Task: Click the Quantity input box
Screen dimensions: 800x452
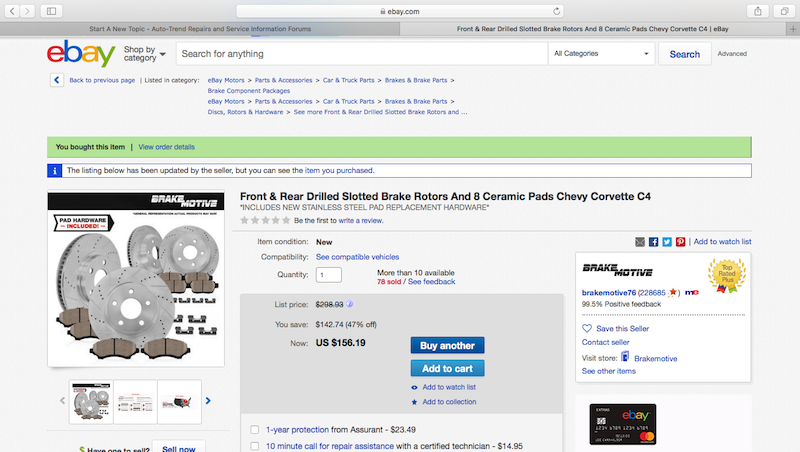Action: pyautogui.click(x=329, y=275)
